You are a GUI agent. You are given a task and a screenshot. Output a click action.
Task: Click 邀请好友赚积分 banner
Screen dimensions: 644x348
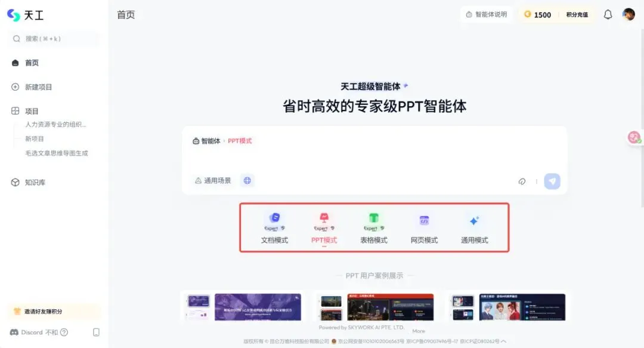pos(54,312)
